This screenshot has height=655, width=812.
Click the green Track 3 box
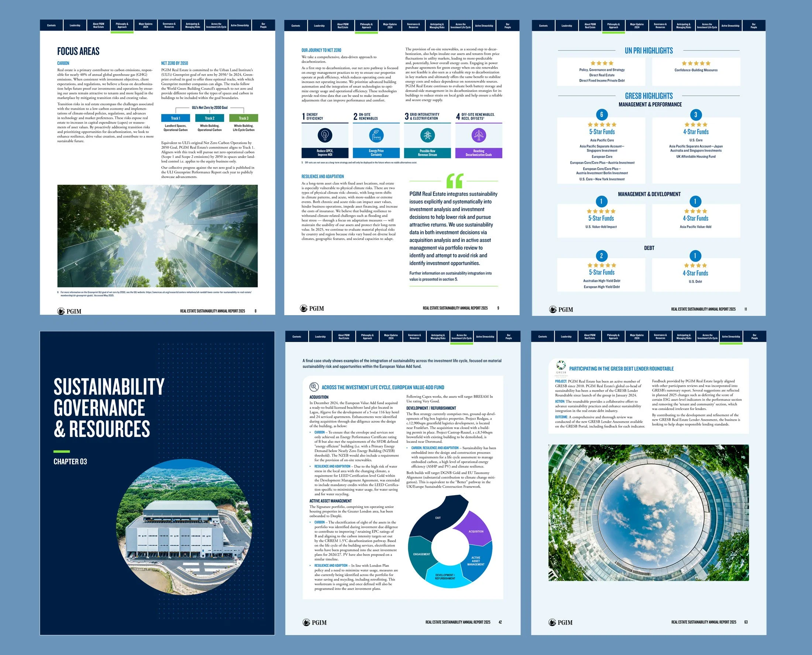pos(243,118)
